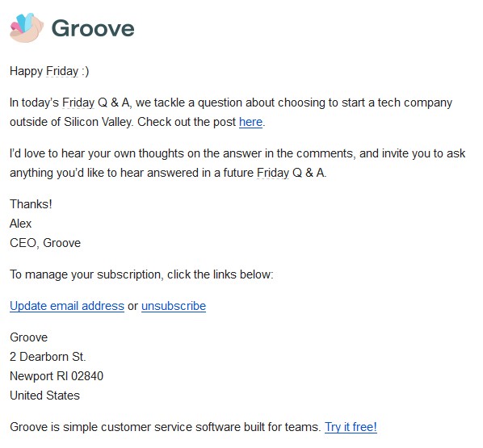Click the 'Silicon Valley' text

click(x=99, y=122)
